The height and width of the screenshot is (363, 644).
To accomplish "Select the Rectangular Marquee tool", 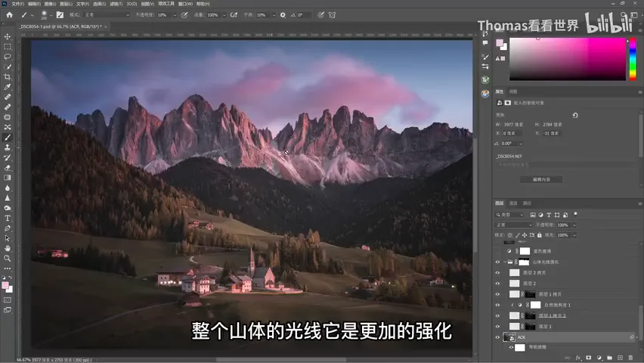I will tap(8, 47).
